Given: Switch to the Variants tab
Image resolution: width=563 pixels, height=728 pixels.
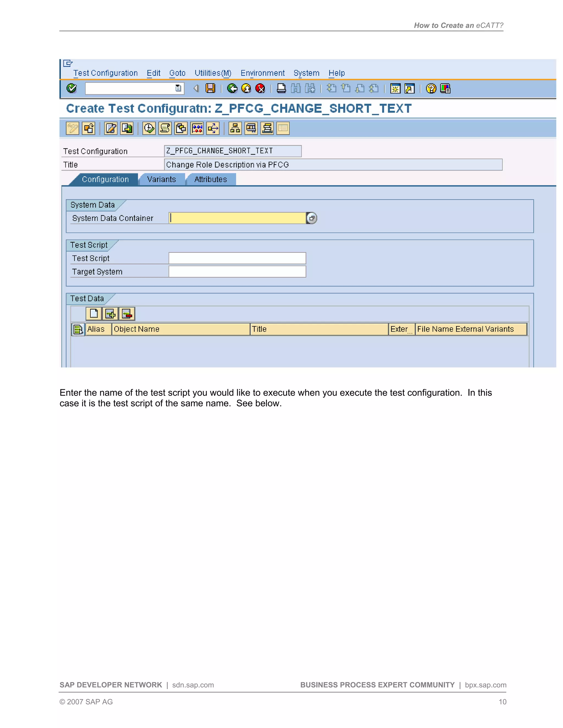Looking at the screenshot, I should coord(162,179).
